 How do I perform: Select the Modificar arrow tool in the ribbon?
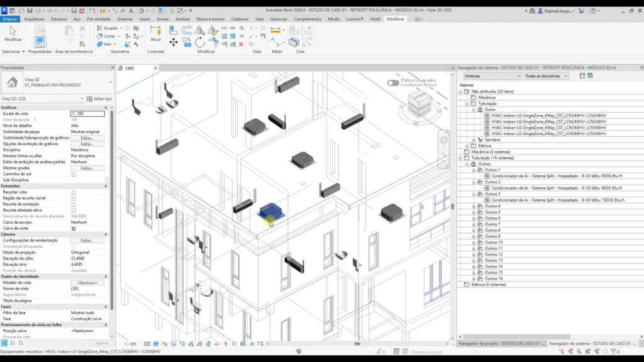[x=13, y=33]
